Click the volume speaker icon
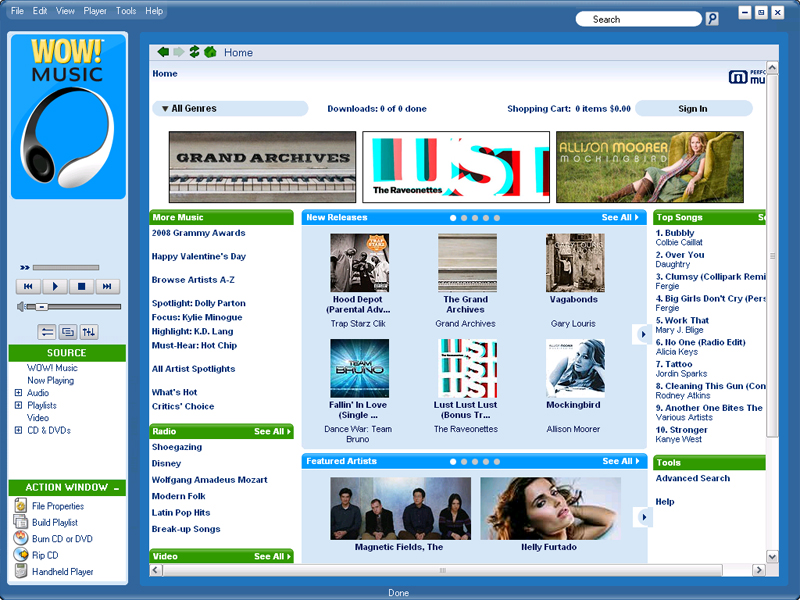The image size is (800, 600). pos(20,307)
